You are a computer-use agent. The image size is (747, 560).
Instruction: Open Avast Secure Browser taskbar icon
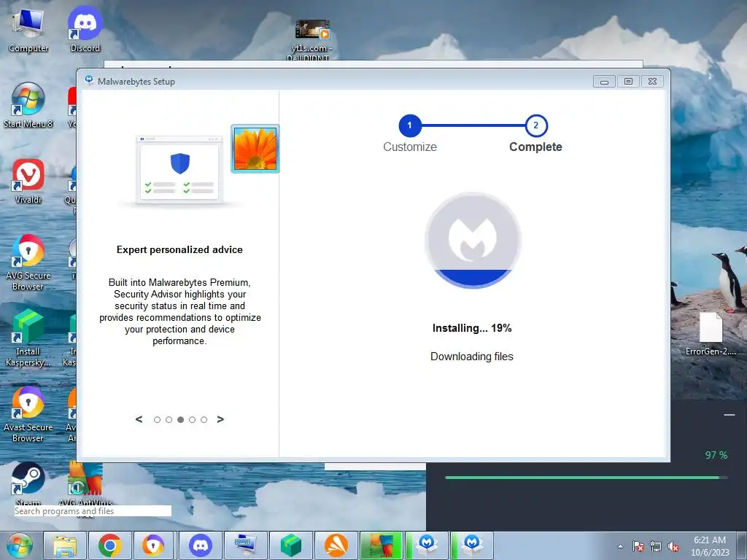coord(153,545)
